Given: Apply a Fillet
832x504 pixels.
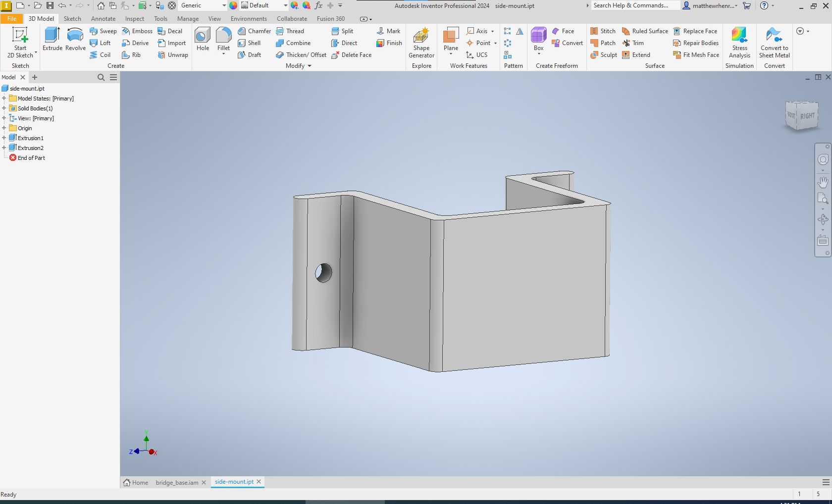Looking at the screenshot, I should pos(223,39).
